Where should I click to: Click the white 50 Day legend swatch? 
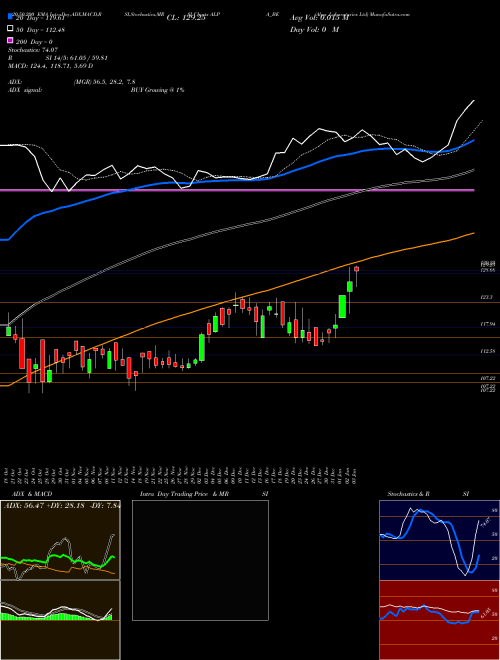[10, 29]
